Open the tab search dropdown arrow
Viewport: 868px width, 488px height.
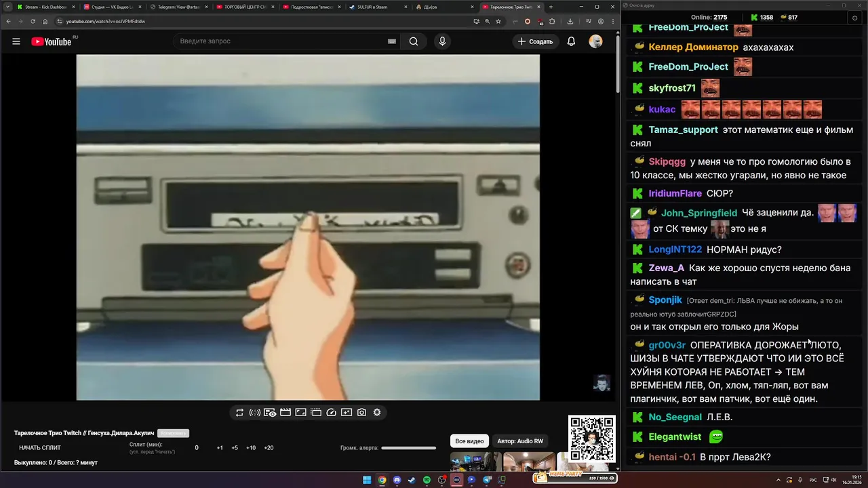(6, 7)
